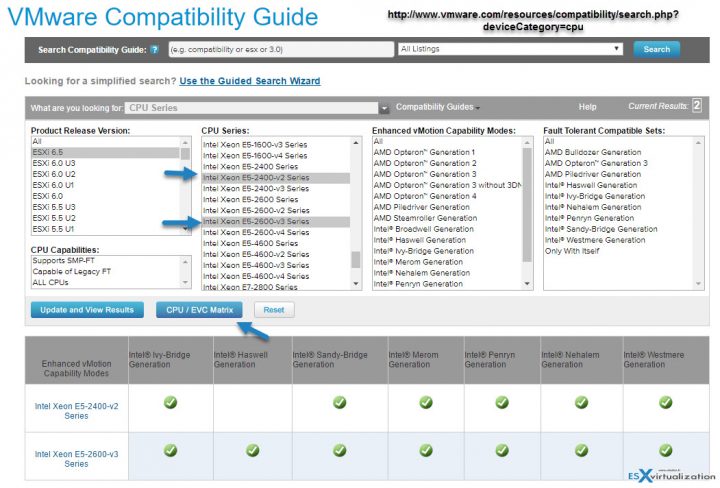
Task: Click the green checkmark for E5-2600-v3 under Haswell
Action: [x=252, y=450]
